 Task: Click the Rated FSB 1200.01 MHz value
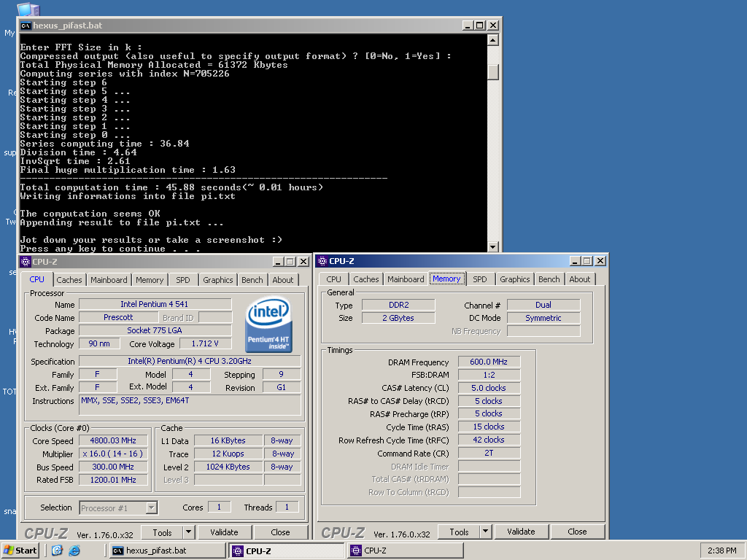113,480
